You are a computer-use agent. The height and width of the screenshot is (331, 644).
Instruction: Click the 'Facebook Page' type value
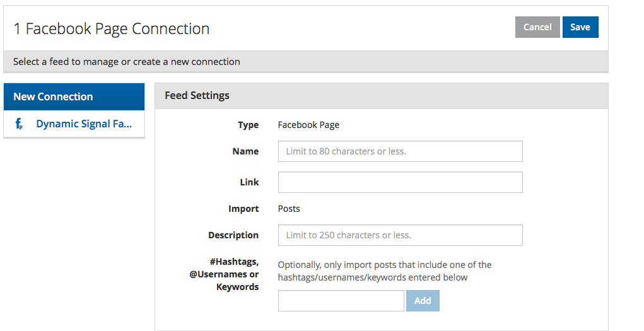(308, 125)
